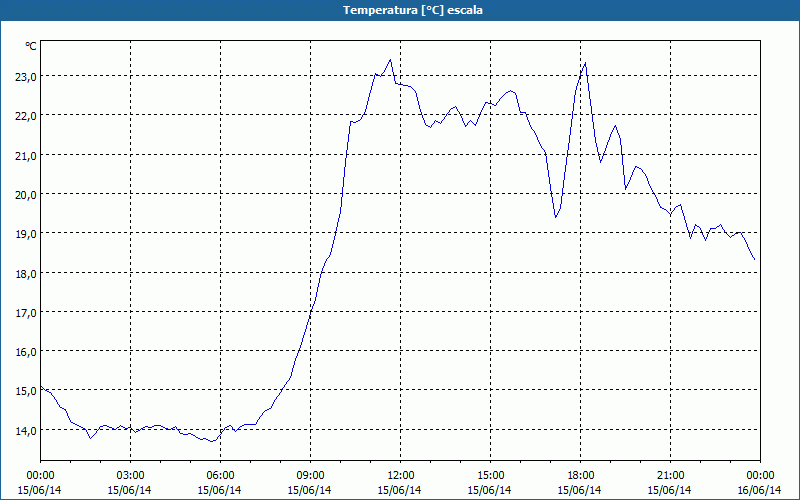Click the curve's highest peak before 12:00

(390, 60)
